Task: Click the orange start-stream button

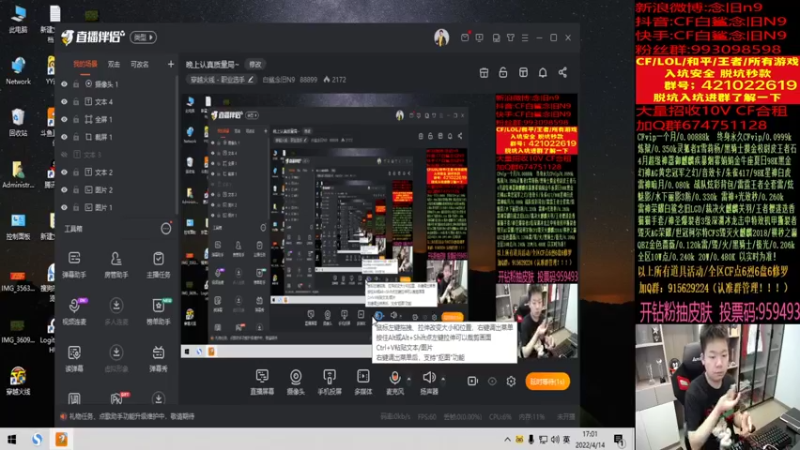Action: (547, 382)
